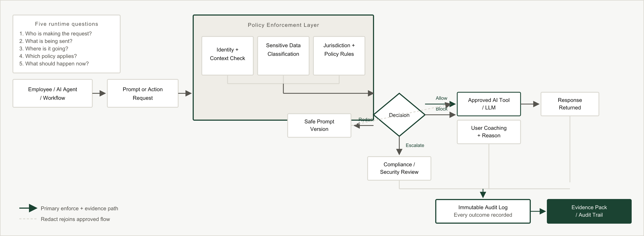Click the User Coaching + Reason box
This screenshot has height=236, width=644.
coord(489,132)
